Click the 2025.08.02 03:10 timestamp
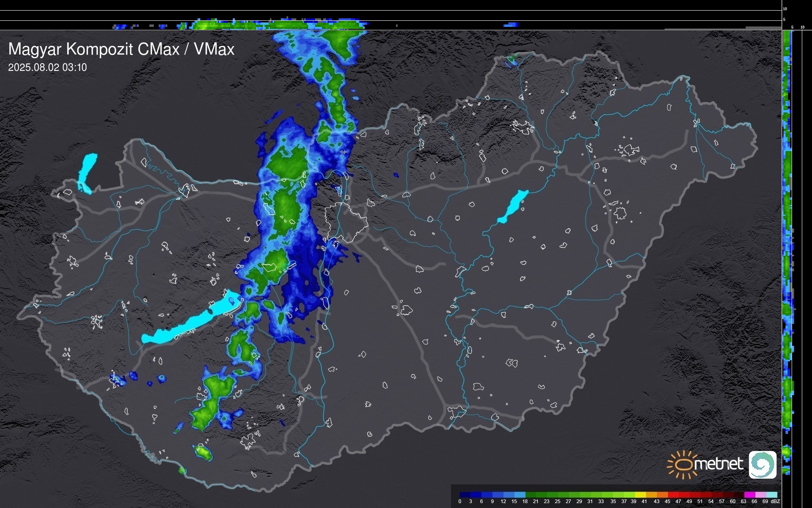This screenshot has height=508, width=812. click(x=47, y=68)
